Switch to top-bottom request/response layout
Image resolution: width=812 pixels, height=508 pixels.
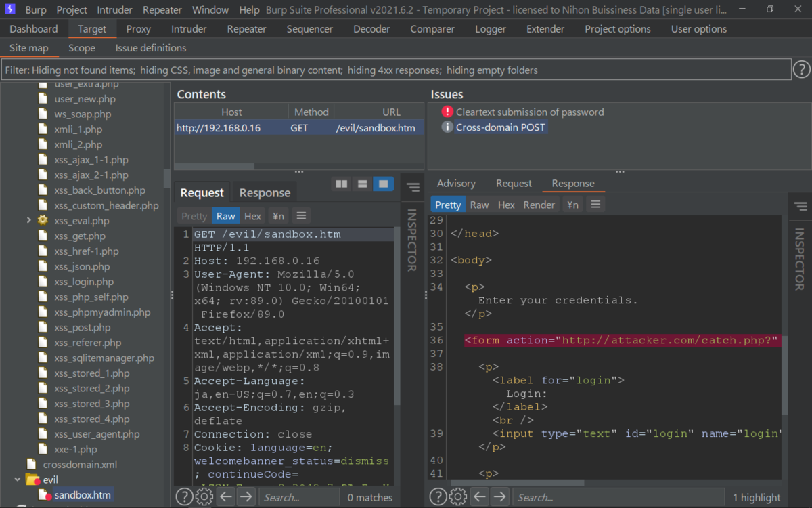(363, 184)
